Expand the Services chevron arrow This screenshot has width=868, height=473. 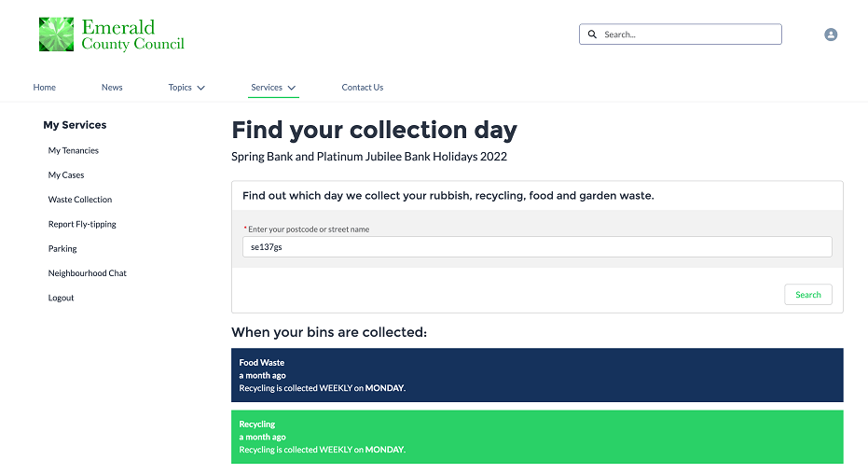point(292,88)
